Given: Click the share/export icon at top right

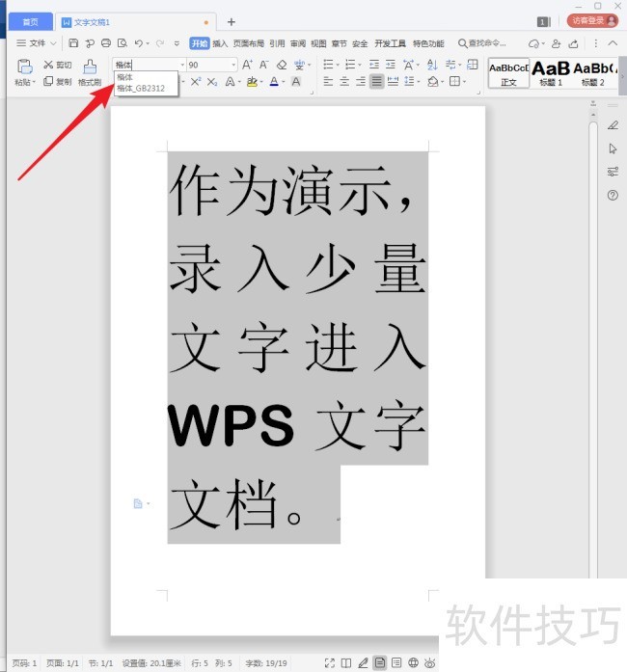Looking at the screenshot, I should click(x=573, y=43).
